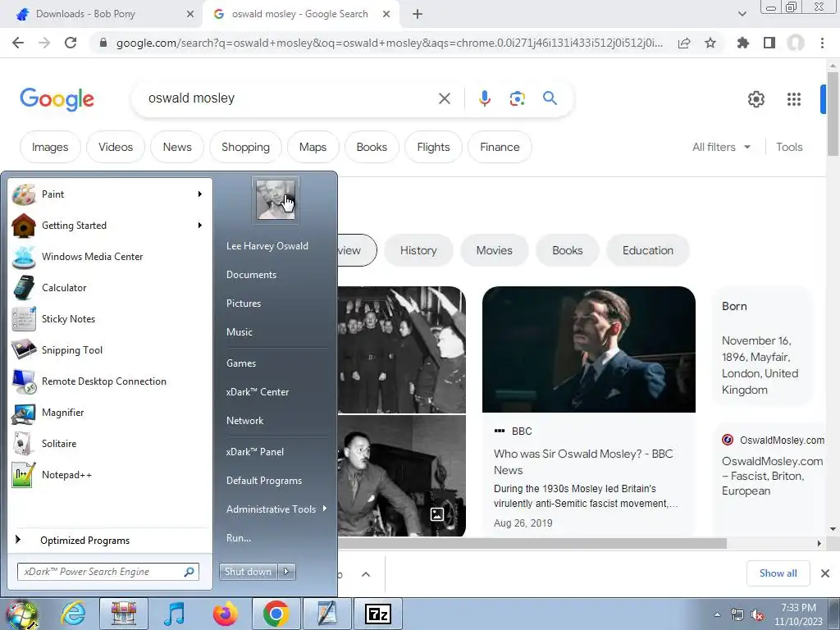Share this page via the share icon
Screen dimensions: 840x630
[684, 43]
